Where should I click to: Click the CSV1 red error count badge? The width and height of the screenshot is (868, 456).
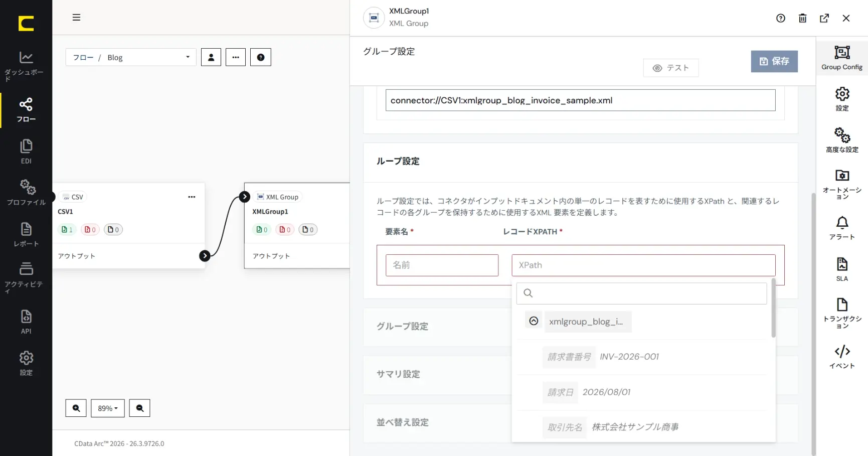pyautogui.click(x=90, y=230)
